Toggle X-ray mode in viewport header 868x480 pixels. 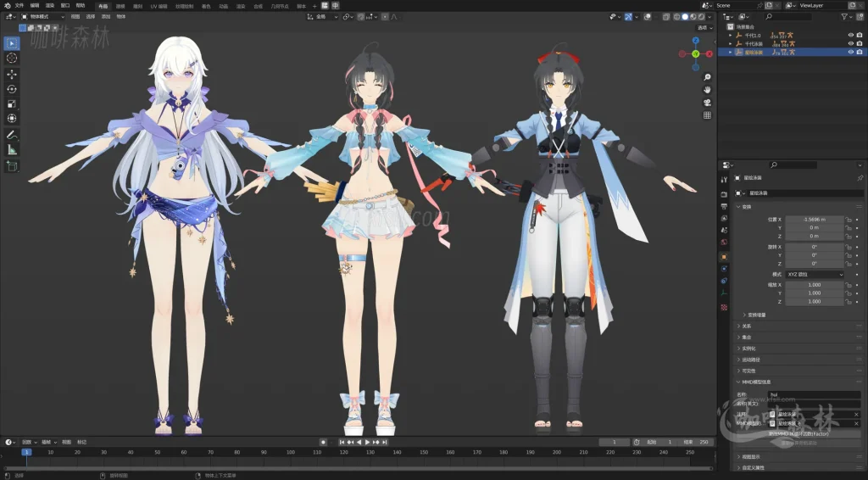pyautogui.click(x=666, y=17)
